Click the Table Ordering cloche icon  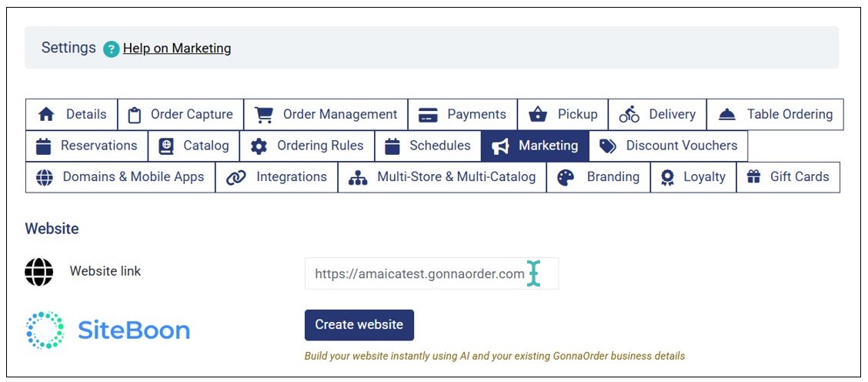pyautogui.click(x=727, y=115)
